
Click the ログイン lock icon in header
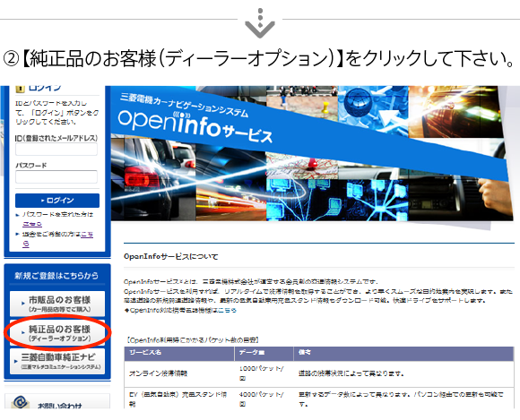(x=21, y=89)
